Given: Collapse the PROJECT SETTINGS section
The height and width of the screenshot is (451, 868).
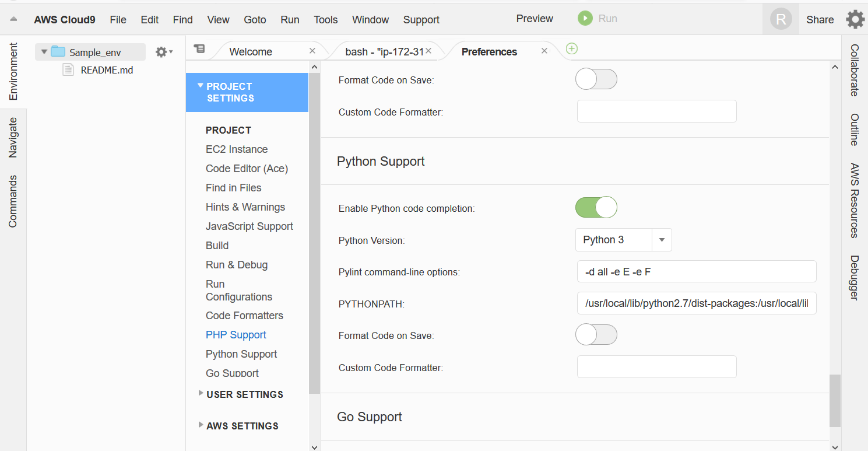Looking at the screenshot, I should (200, 86).
